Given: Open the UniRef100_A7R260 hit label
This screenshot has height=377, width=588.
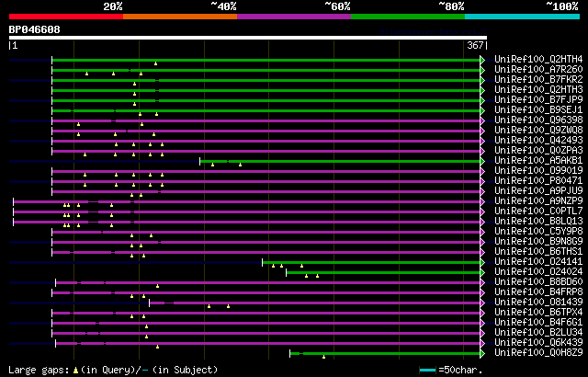Looking at the screenshot, I should point(538,69).
